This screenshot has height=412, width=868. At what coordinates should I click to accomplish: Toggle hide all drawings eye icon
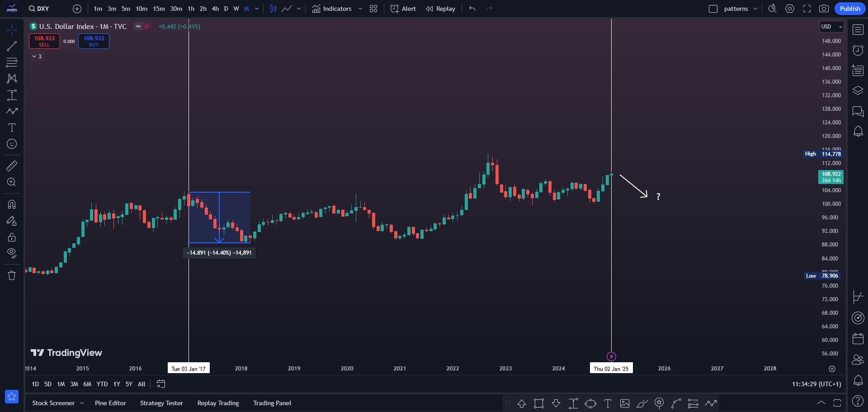pyautogui.click(x=12, y=253)
